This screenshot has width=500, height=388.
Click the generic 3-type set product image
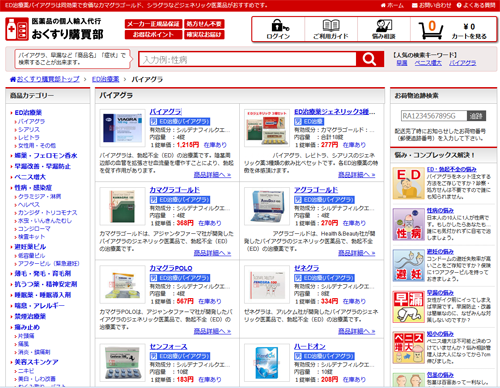coord(267,128)
